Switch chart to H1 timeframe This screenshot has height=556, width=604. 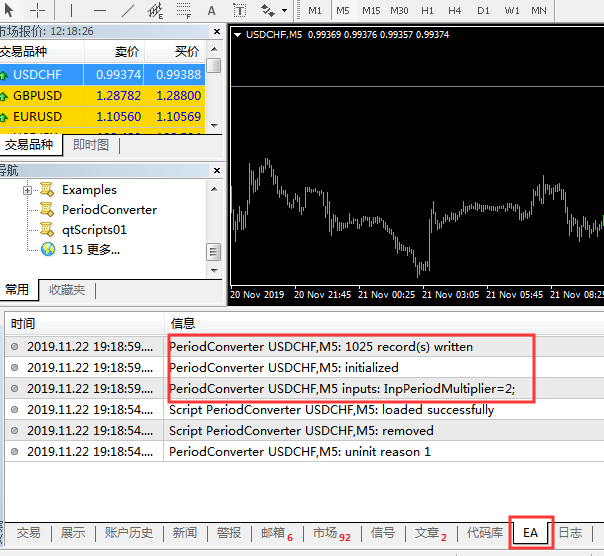pos(427,10)
